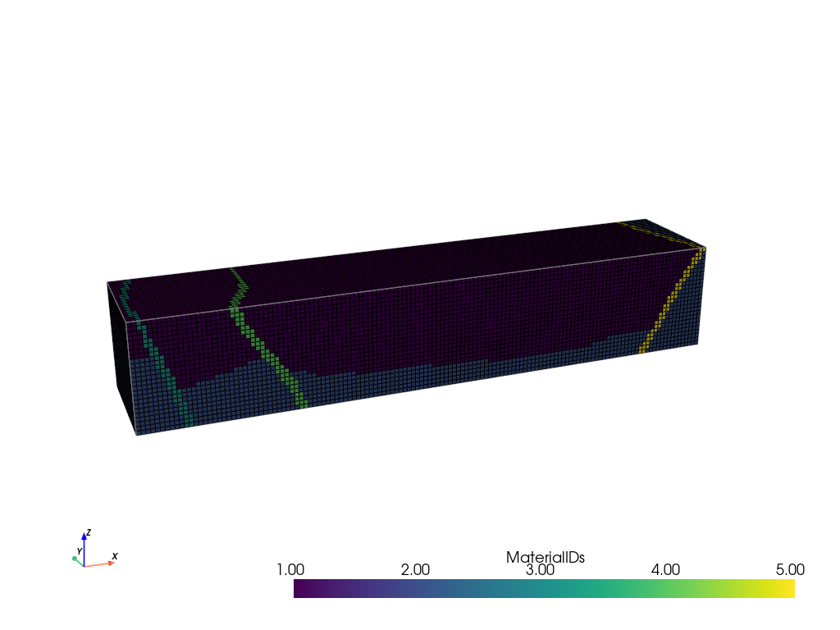Click the MaterialIDs color bar title

click(x=545, y=557)
